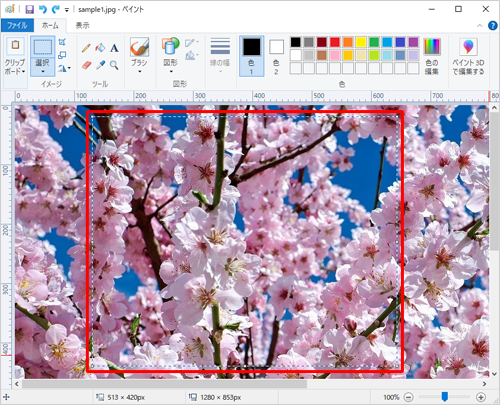Select the Fill with color bucket tool

point(100,48)
